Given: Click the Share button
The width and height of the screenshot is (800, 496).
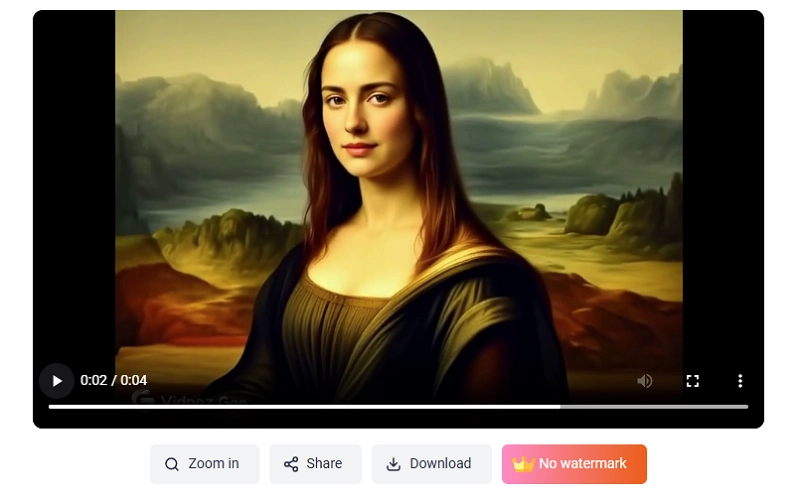Looking at the screenshot, I should 315,464.
